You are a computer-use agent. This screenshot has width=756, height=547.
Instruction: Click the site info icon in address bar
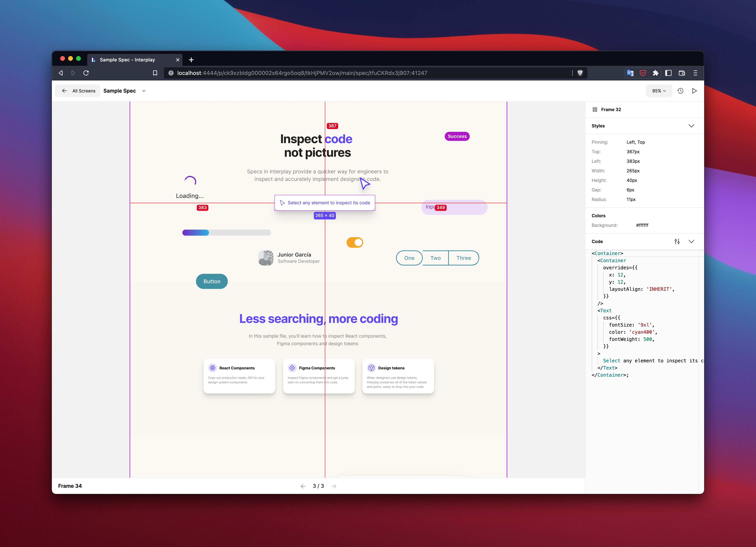pos(171,73)
